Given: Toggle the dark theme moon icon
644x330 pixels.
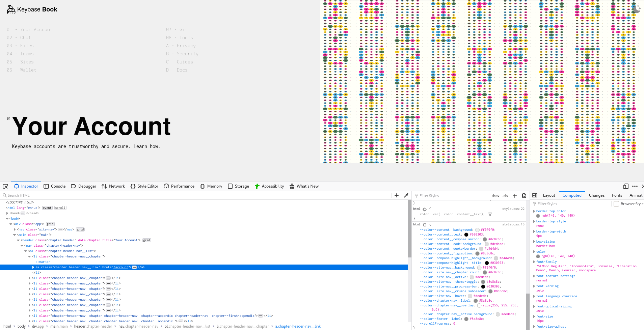Looking at the screenshot, I should (x=636, y=9).
